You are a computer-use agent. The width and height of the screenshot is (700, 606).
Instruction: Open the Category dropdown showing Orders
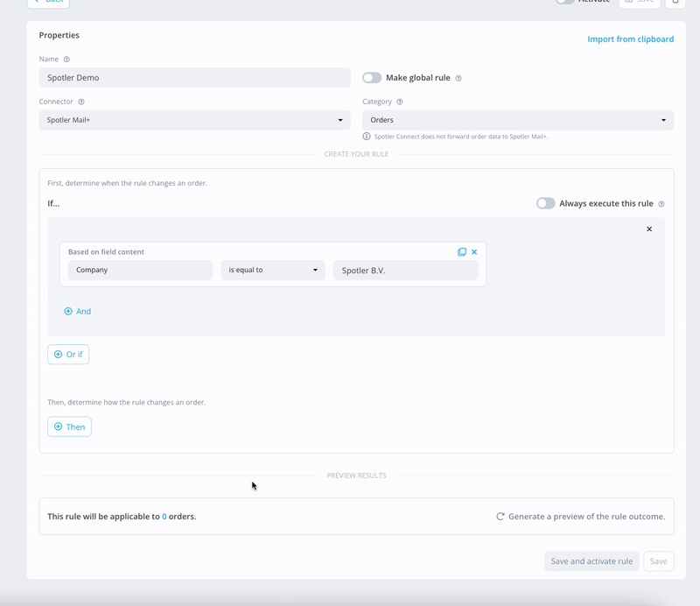(518, 120)
